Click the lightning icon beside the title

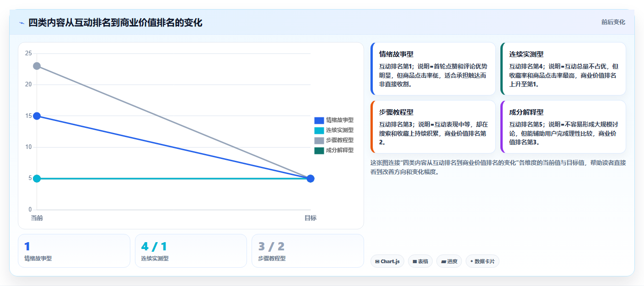click(x=21, y=23)
